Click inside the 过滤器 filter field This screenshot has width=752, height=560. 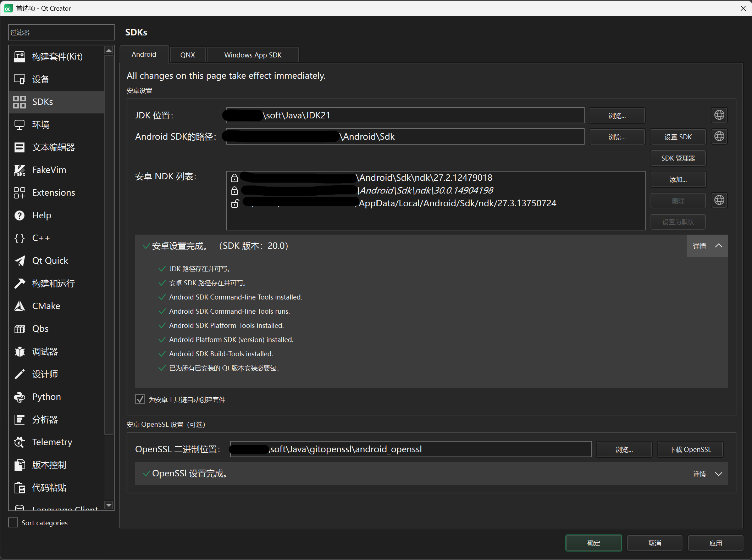(61, 32)
